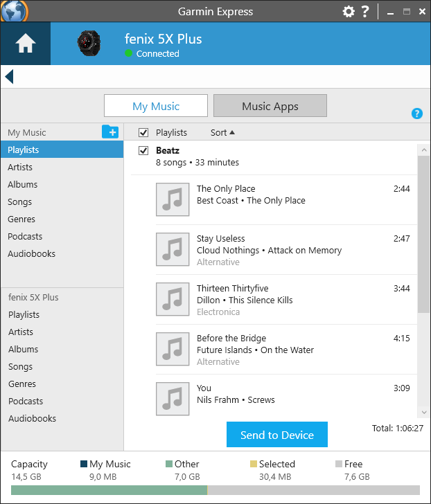Screen dimensions: 431x504
Task: Click the Beatz playlist title
Action: 168,150
